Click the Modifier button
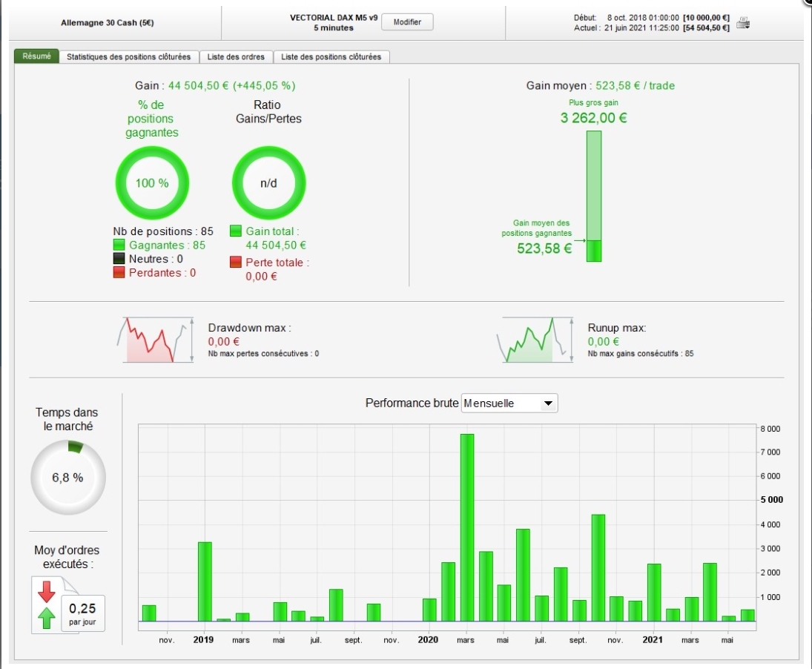 (407, 22)
